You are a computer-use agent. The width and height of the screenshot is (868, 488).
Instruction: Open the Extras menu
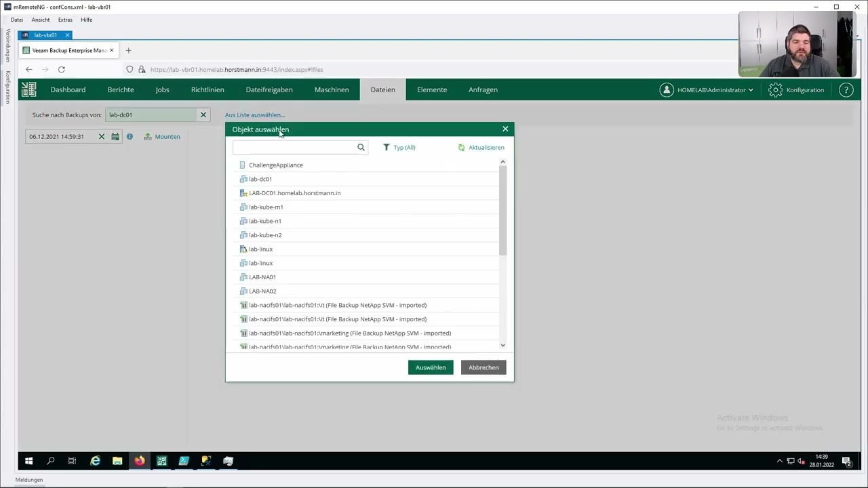(65, 20)
